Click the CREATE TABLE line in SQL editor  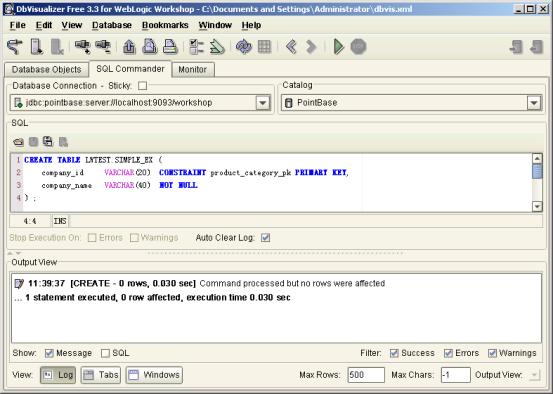pyautogui.click(x=93, y=160)
